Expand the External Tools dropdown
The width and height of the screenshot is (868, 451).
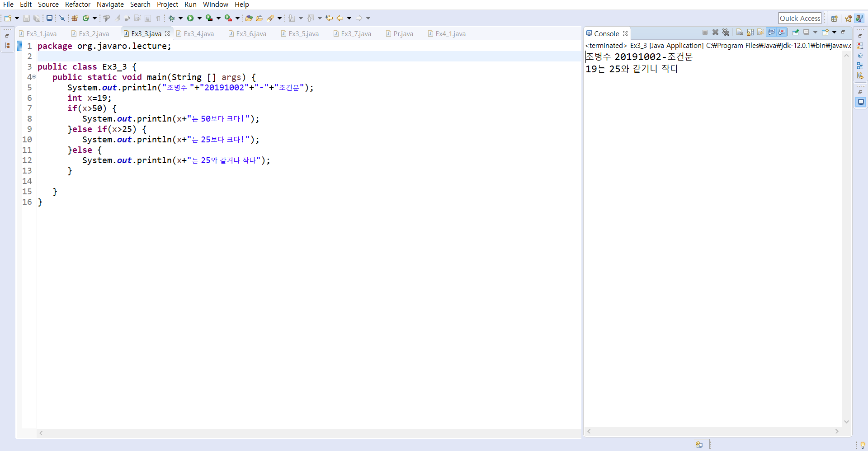tap(237, 18)
